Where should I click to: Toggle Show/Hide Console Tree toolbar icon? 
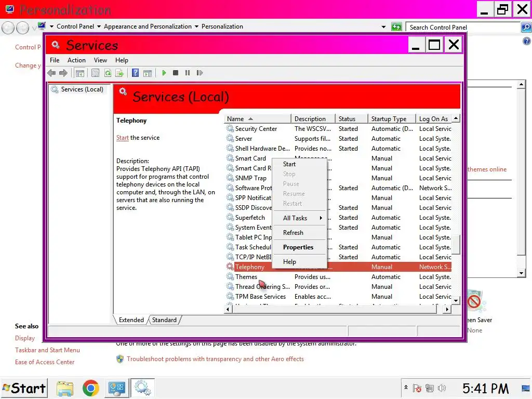pyautogui.click(x=80, y=73)
